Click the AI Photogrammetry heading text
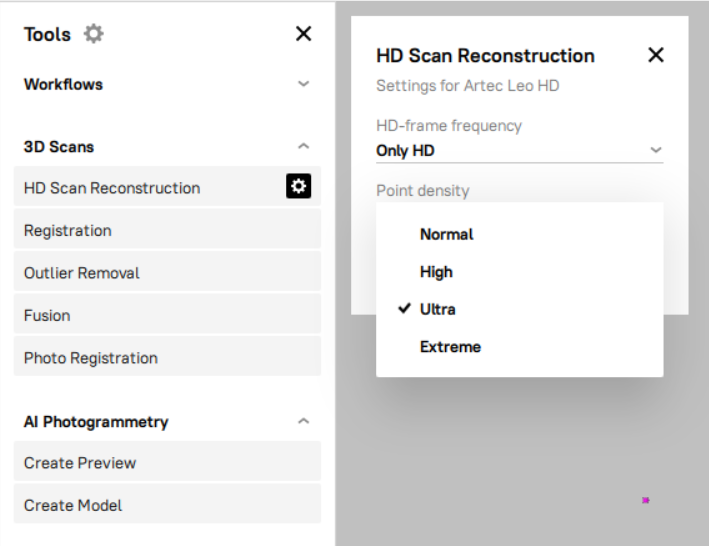Viewport: 709px width, 546px height. pyautogui.click(x=96, y=422)
